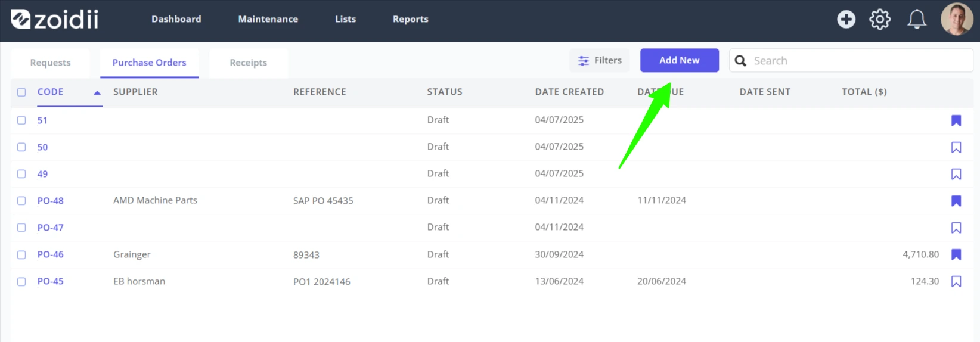
Task: Toggle bookmark for PO-45 row
Action: (x=956, y=281)
